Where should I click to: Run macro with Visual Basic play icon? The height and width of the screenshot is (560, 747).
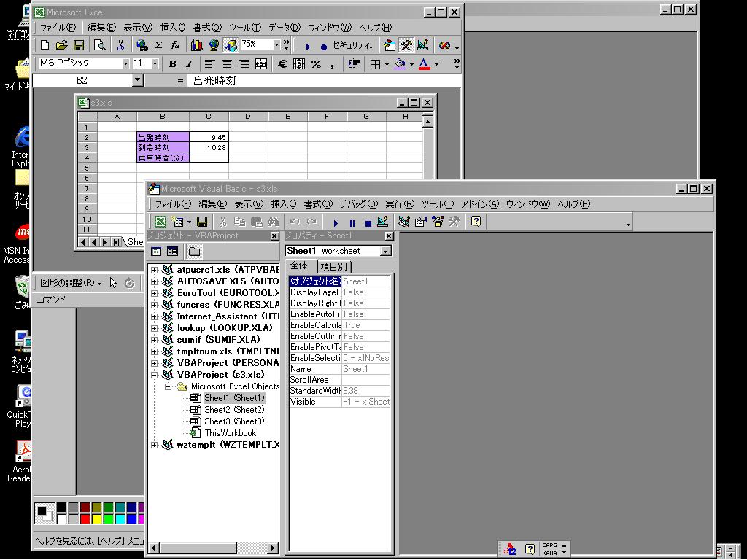(x=336, y=222)
